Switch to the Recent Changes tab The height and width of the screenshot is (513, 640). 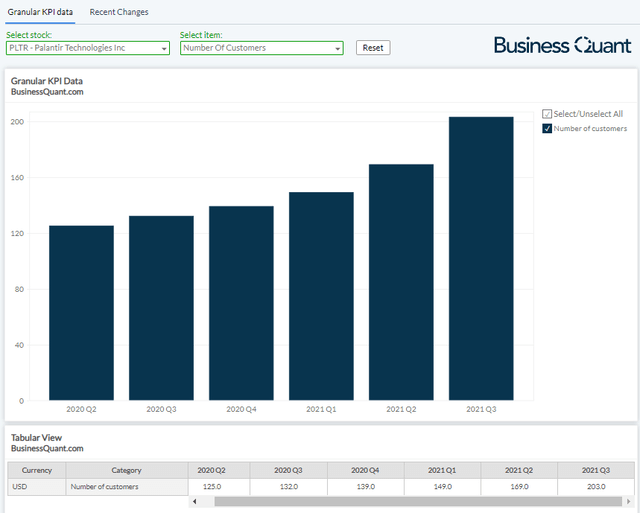click(x=119, y=12)
